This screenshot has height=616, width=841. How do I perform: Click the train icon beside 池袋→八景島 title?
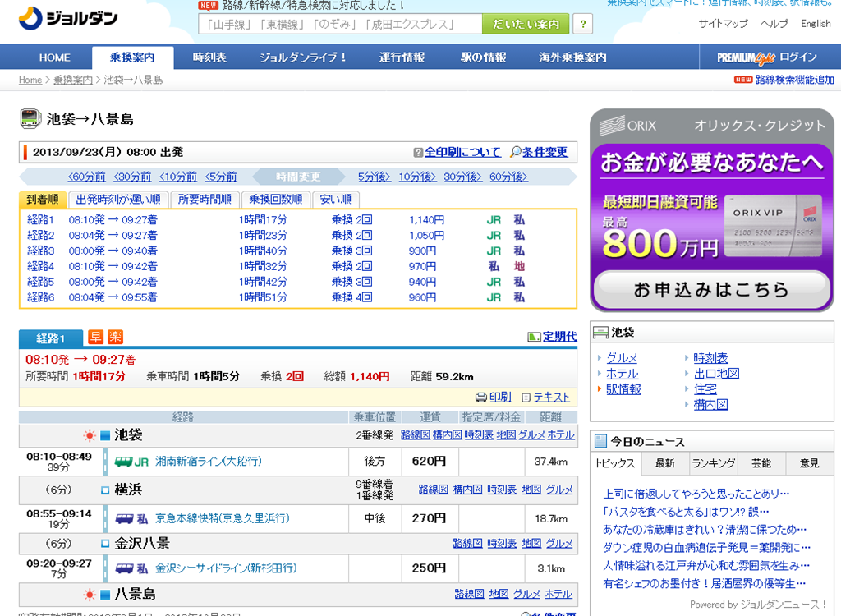(x=30, y=118)
